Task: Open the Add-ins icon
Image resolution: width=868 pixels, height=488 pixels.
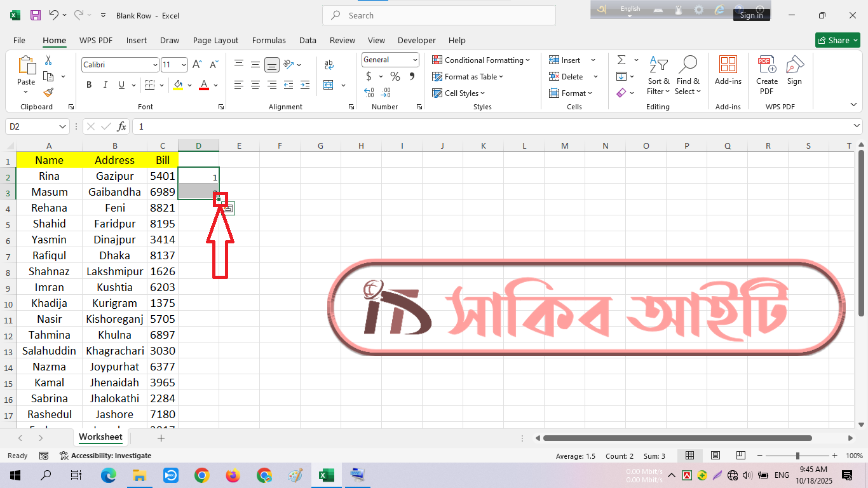Action: (728, 70)
